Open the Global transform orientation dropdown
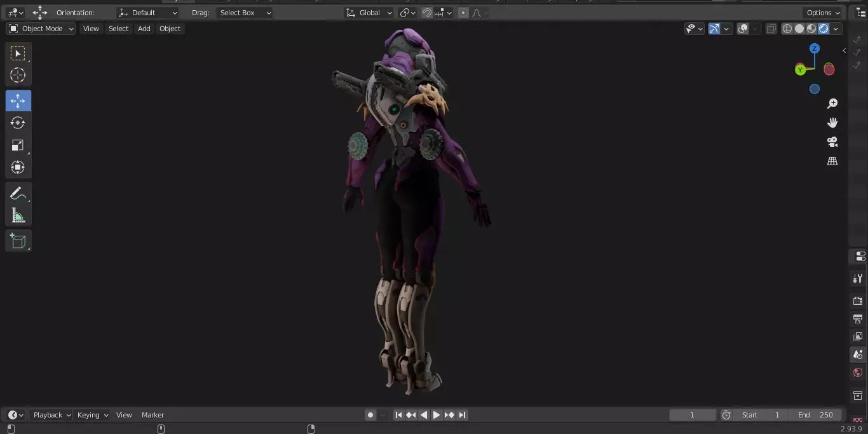The image size is (868, 434). [369, 13]
